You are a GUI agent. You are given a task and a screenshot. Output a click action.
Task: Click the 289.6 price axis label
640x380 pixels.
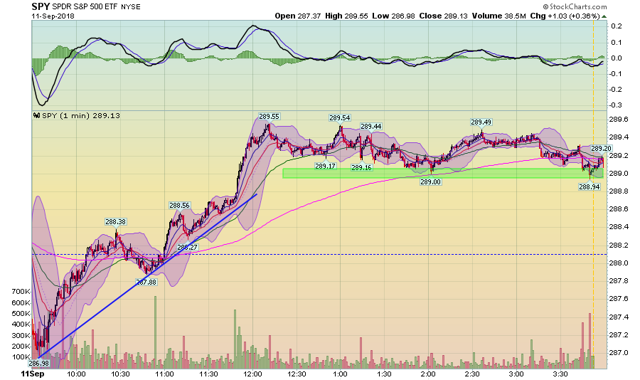(x=618, y=120)
